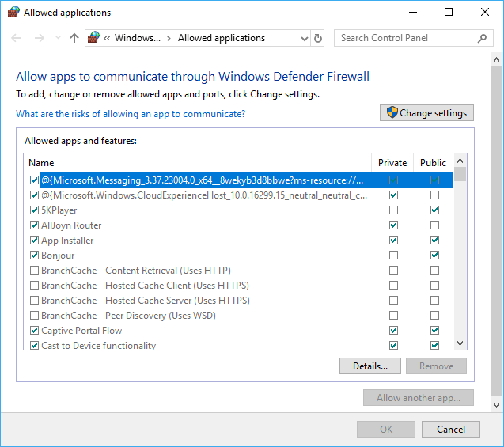Click the Private column header
Screen dimensions: 504x447
[392, 163]
